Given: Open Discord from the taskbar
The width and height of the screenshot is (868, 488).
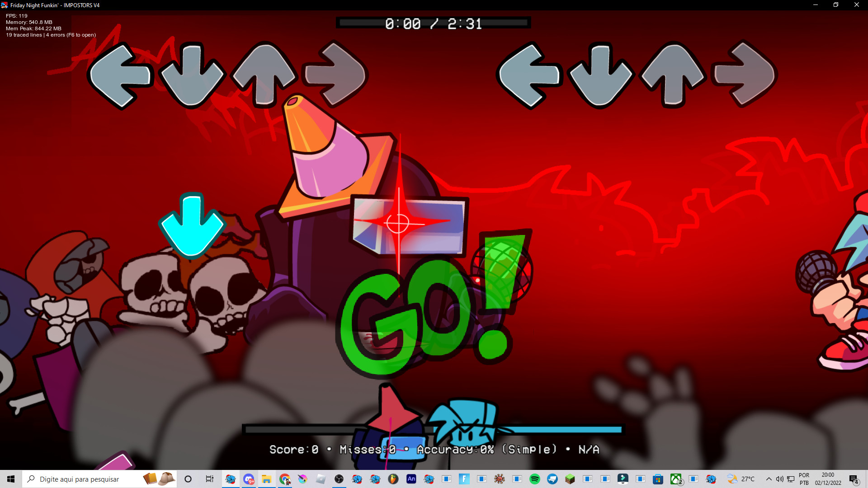Looking at the screenshot, I should [249, 479].
